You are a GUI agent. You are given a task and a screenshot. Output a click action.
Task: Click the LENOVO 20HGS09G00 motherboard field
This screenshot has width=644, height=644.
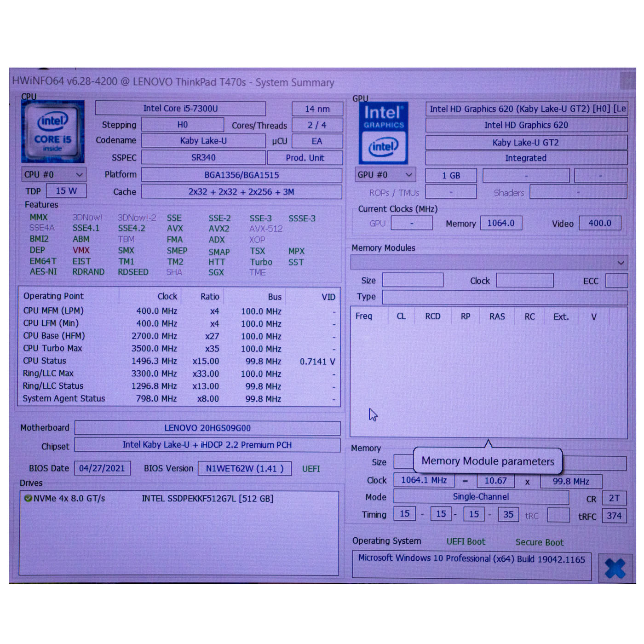tap(207, 428)
